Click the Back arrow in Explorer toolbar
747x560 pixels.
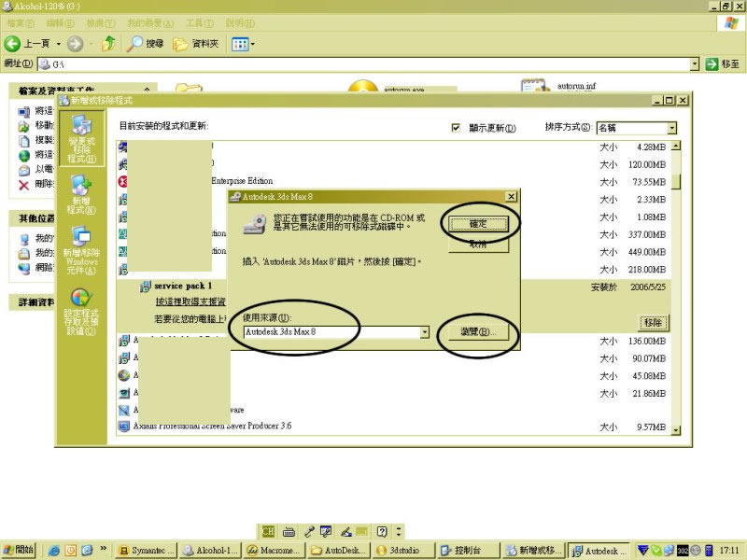coord(12,44)
